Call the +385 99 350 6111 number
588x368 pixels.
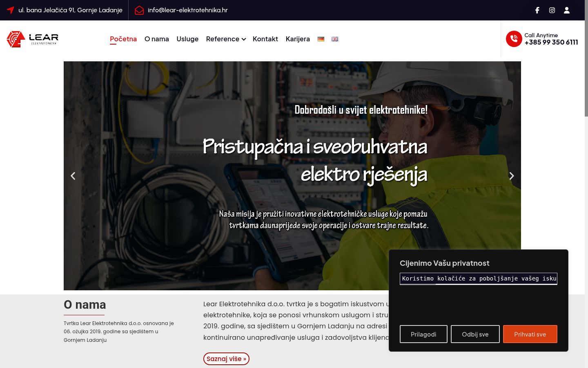coord(551,42)
